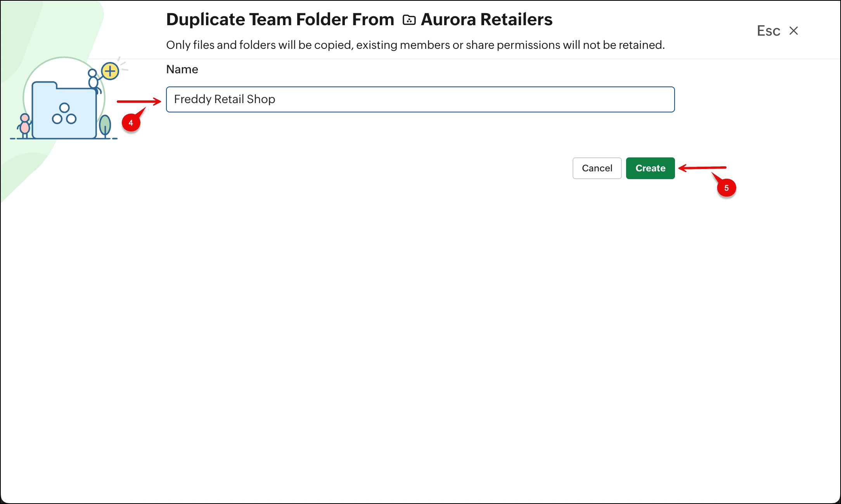Click the yellow plus icon in the illustration
This screenshot has width=841, height=504.
110,71
